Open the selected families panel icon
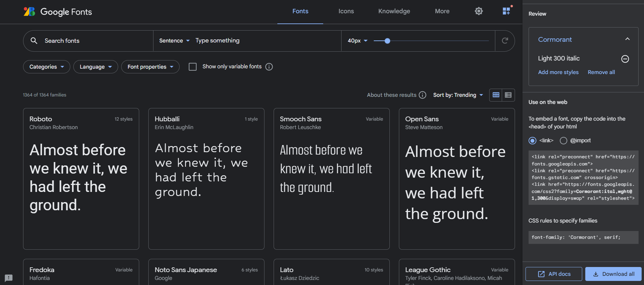Image resolution: width=644 pixels, height=285 pixels. tap(507, 11)
